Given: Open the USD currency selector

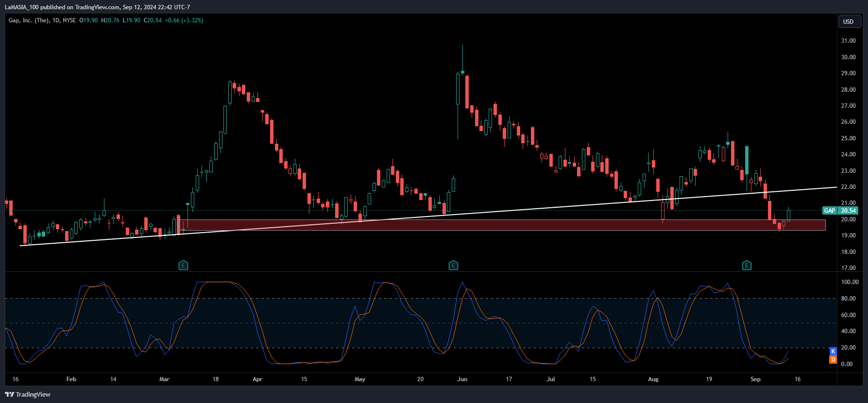Looking at the screenshot, I should coord(850,21).
